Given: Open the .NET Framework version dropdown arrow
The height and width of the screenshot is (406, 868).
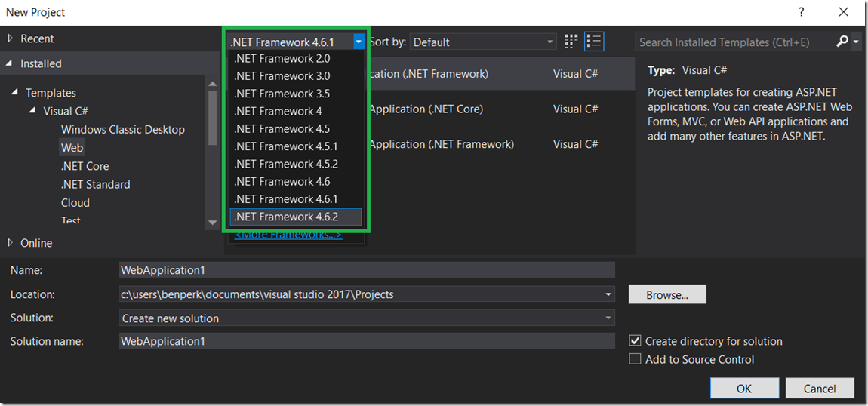Looking at the screenshot, I should [359, 42].
